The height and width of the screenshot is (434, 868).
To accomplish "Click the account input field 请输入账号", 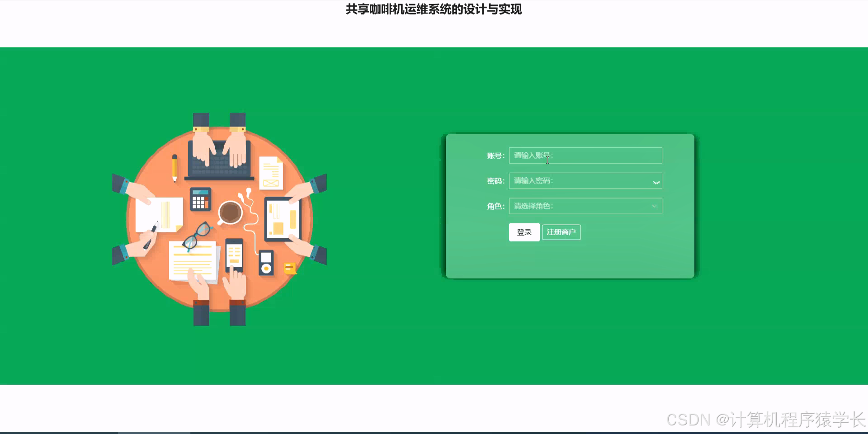I will pos(585,156).
